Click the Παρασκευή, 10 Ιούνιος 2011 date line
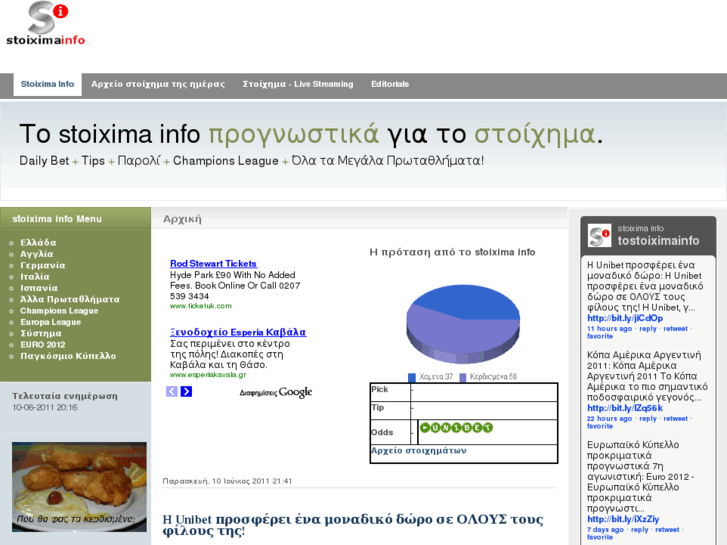This screenshot has height=545, width=727. coord(227,481)
